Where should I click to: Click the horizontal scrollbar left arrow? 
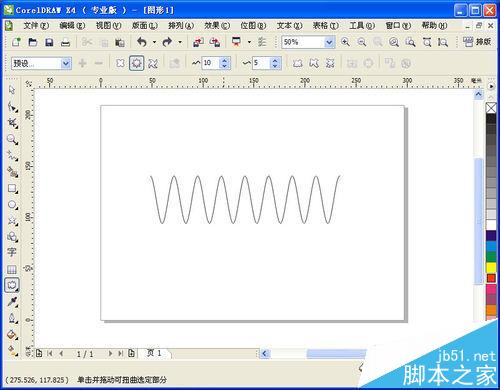(x=265, y=353)
